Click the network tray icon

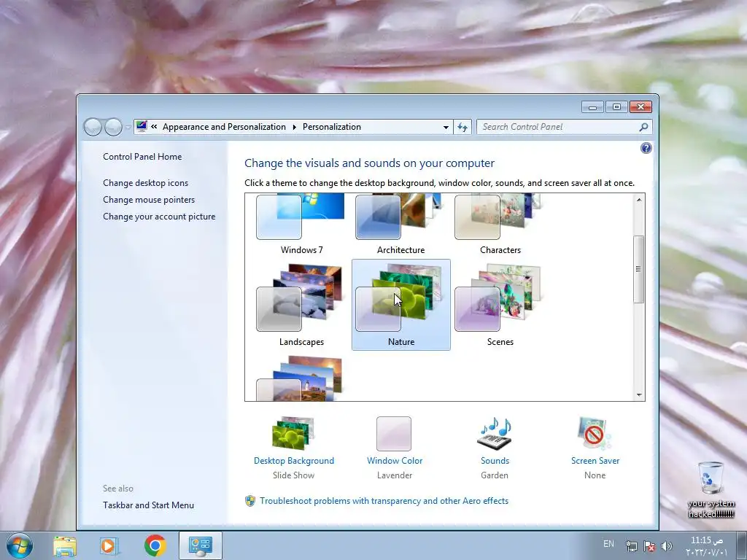(632, 546)
